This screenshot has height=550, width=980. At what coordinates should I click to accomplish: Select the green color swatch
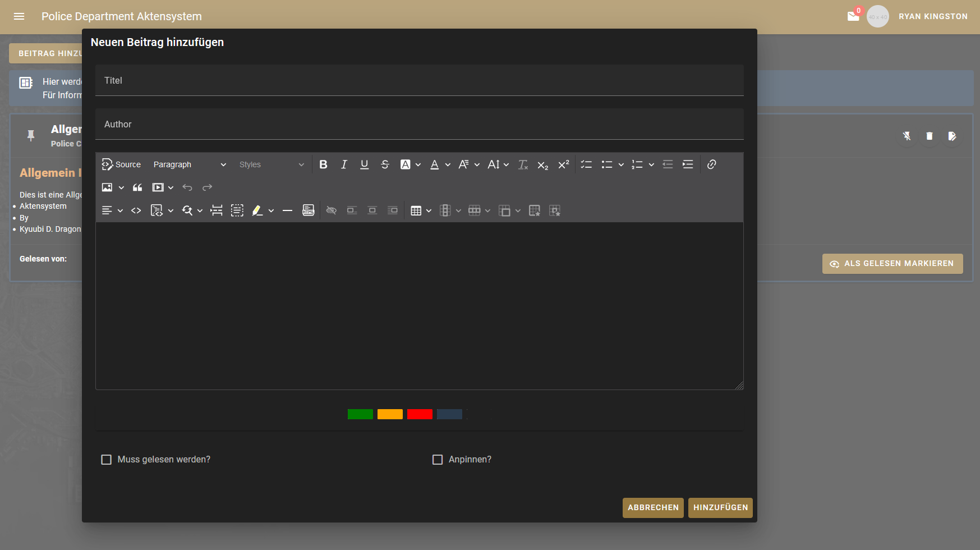[x=360, y=414]
